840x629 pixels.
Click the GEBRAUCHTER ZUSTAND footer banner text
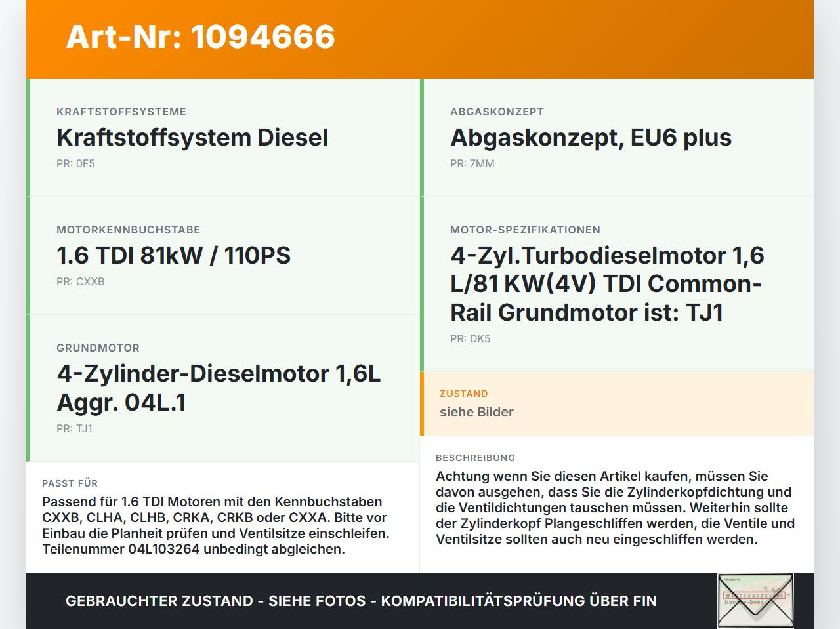click(361, 601)
